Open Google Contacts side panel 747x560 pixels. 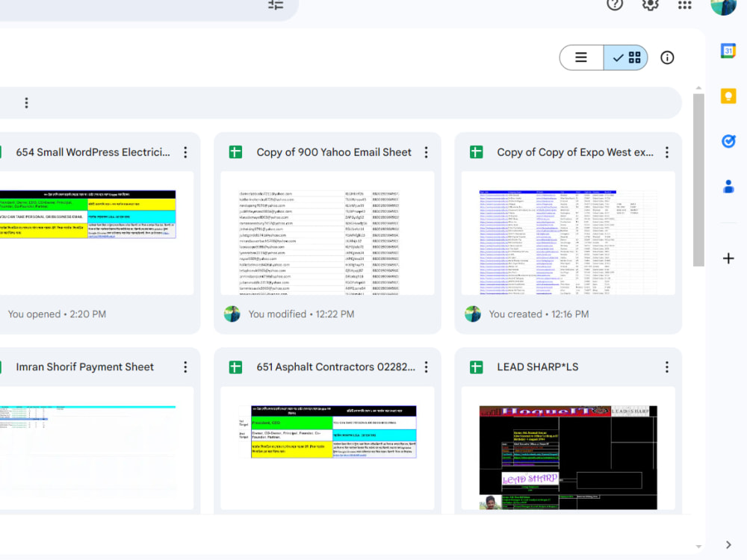coord(728,186)
